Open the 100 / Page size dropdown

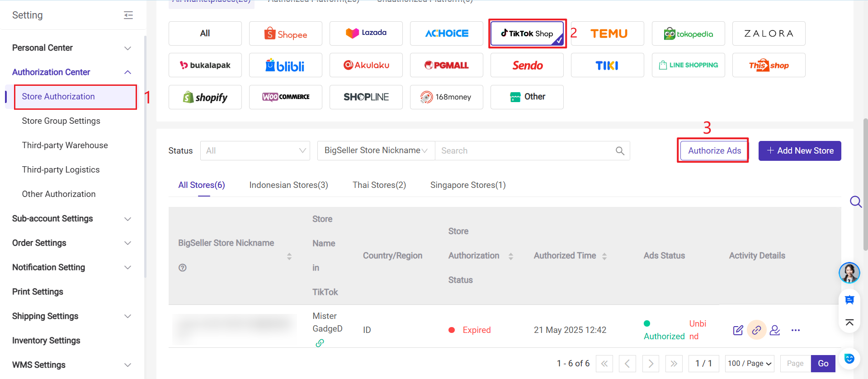click(x=750, y=364)
